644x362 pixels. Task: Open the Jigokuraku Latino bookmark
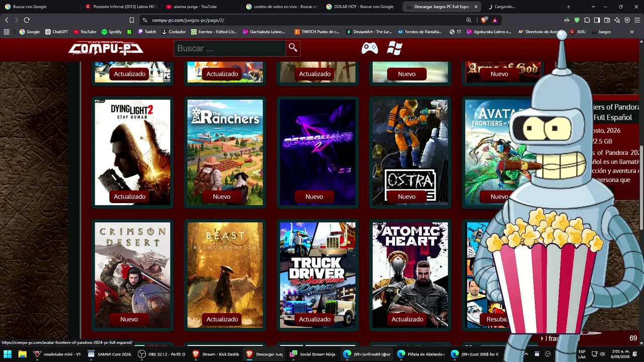[489, 32]
